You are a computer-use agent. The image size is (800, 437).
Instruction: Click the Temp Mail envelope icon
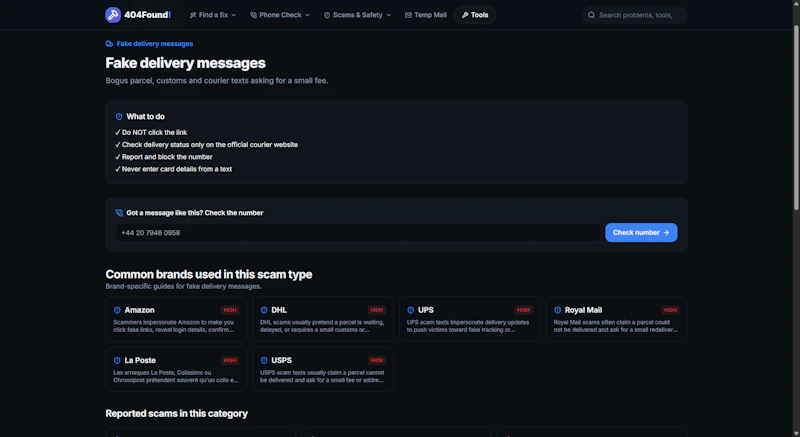pos(408,15)
